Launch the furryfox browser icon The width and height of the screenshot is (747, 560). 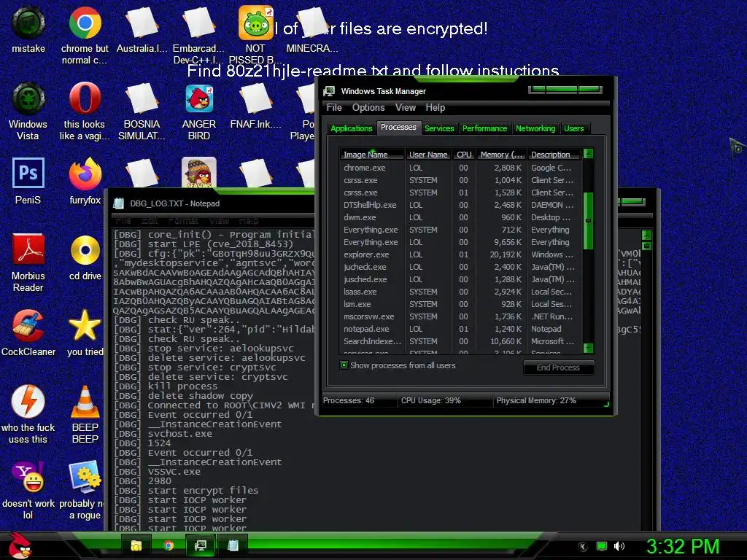pos(85,181)
